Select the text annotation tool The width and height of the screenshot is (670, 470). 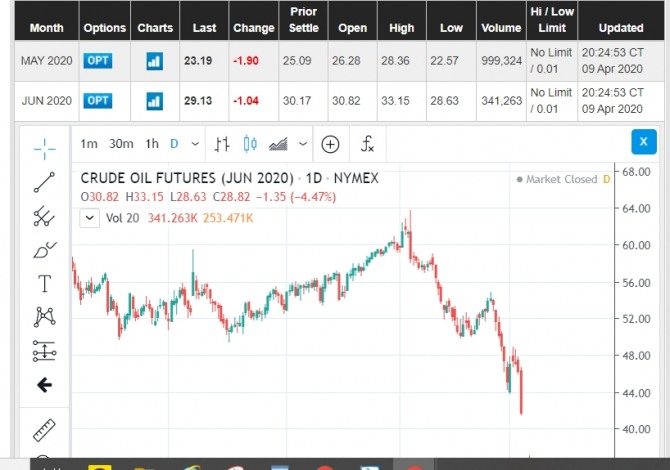tap(44, 283)
